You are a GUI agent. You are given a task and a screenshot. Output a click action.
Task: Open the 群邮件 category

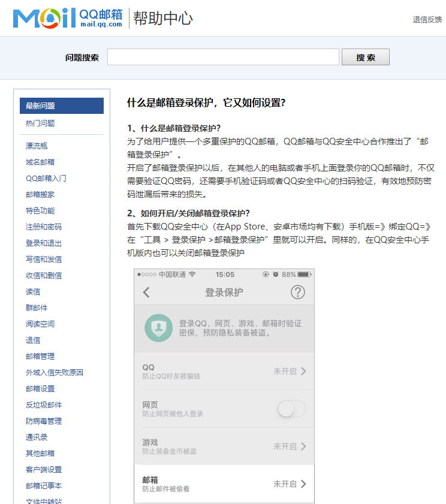pos(37,307)
